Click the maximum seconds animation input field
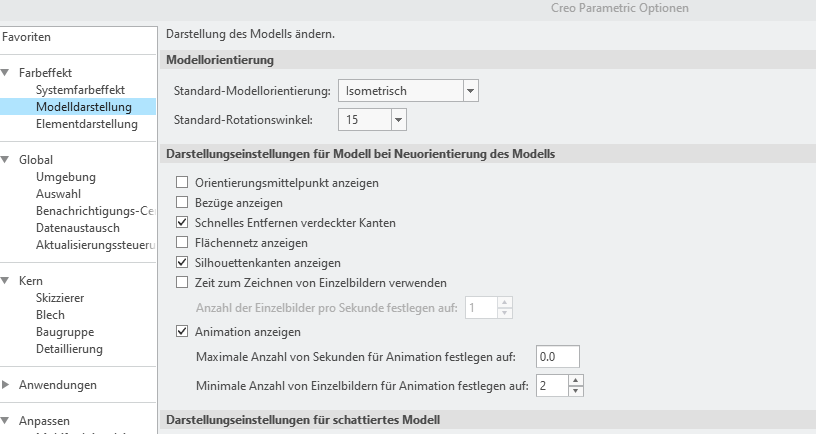 (558, 357)
